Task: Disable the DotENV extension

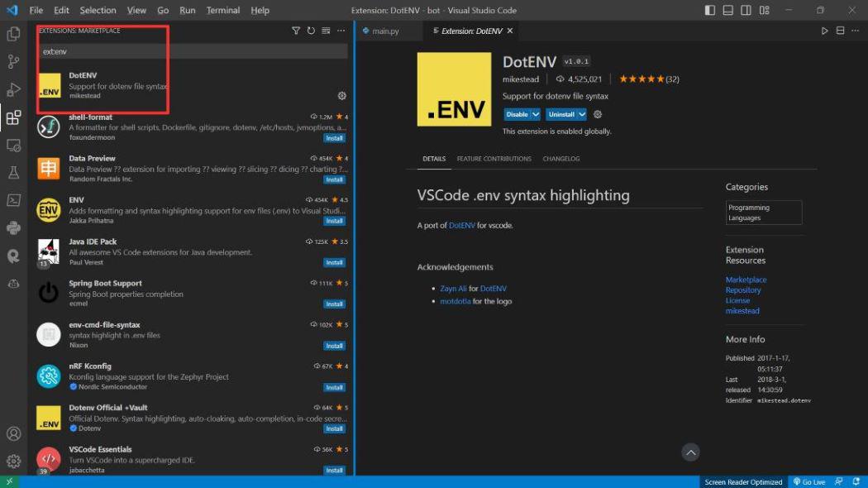Action: (517, 114)
